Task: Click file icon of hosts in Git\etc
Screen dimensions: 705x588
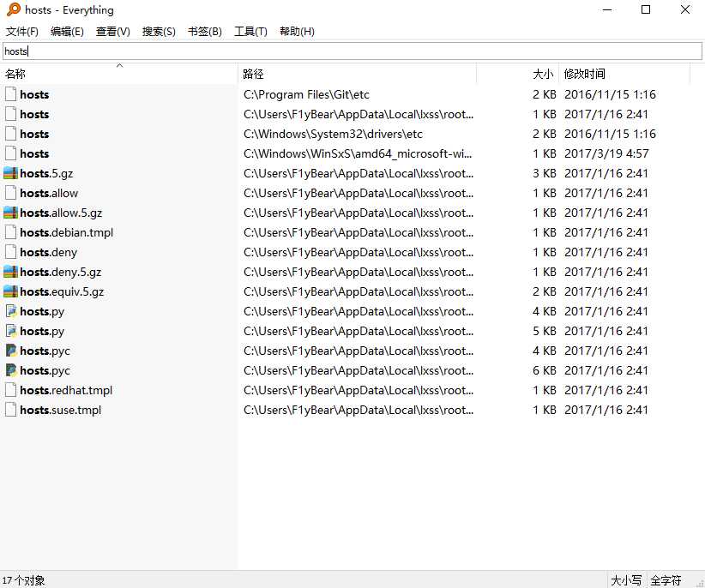Action: tap(11, 94)
